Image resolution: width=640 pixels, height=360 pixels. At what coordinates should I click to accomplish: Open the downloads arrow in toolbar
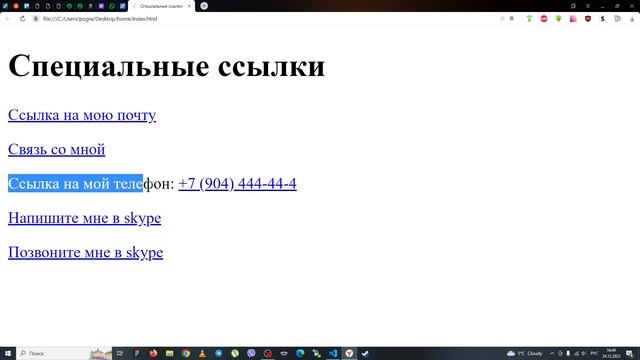[x=632, y=19]
